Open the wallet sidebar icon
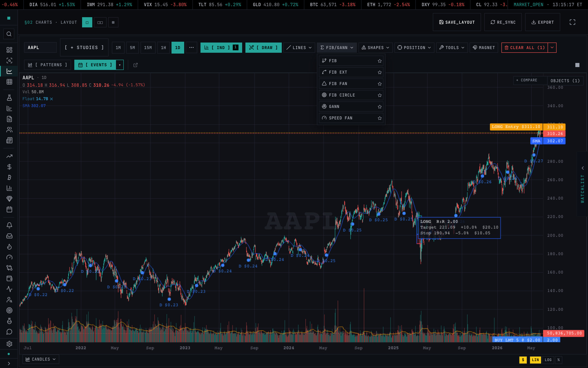Image resolution: width=588 pixels, height=368 pixels. click(9, 279)
